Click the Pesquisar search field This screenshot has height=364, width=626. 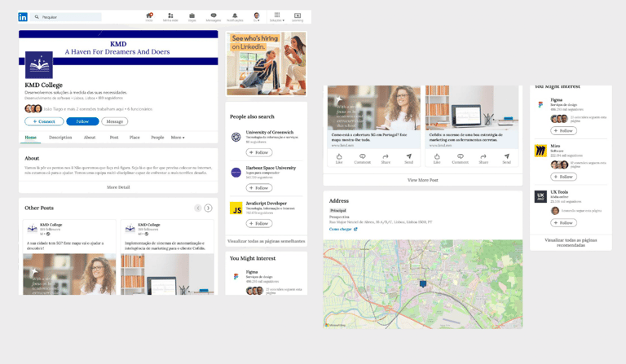66,17
